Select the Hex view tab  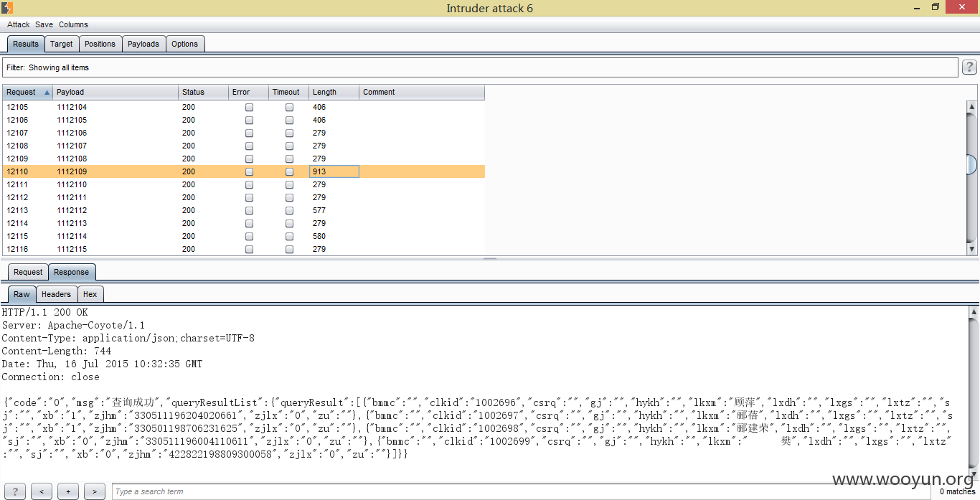pos(90,294)
